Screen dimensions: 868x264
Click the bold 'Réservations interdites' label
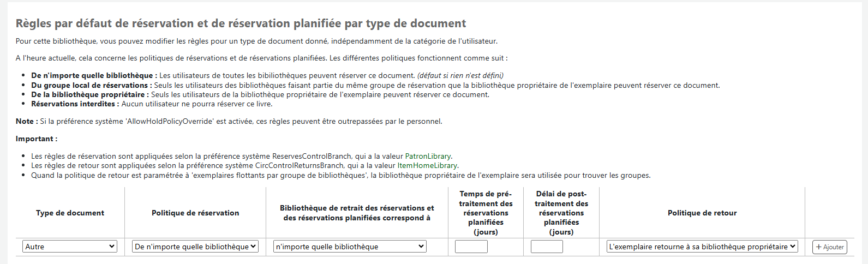pos(75,104)
